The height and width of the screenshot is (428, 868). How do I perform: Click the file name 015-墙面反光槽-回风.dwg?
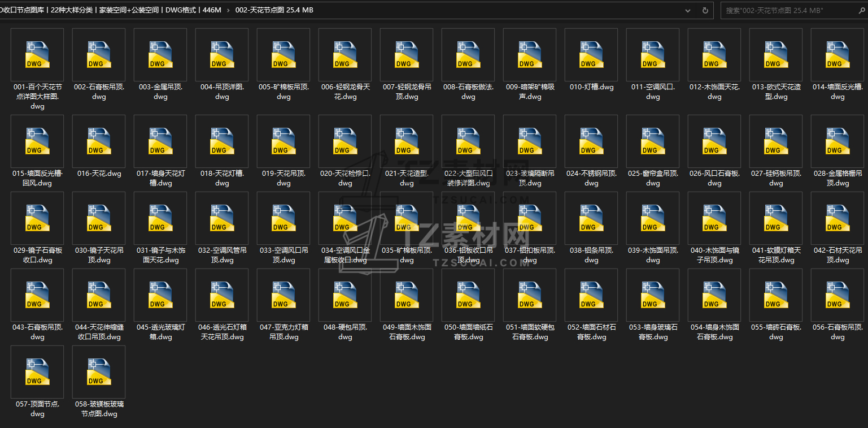(x=37, y=179)
